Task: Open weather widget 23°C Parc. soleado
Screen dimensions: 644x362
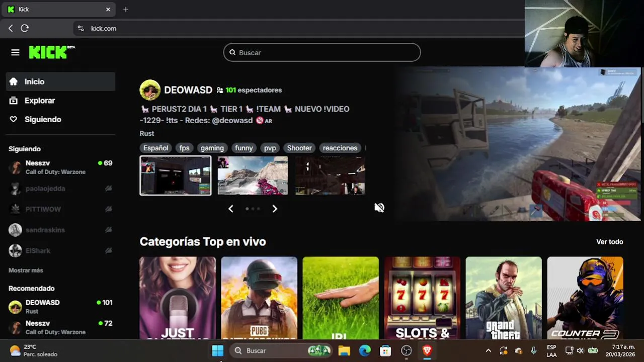Action: 33,350
